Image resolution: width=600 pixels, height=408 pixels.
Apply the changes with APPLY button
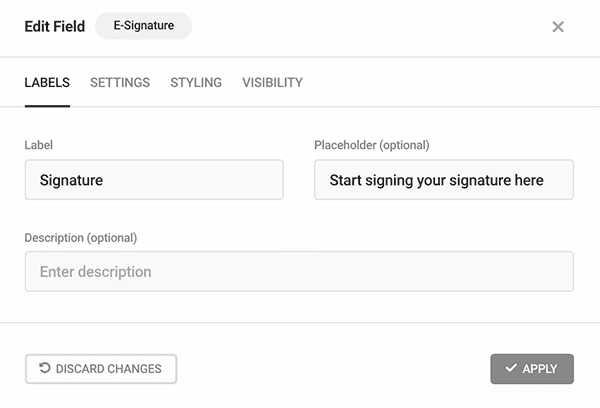point(532,369)
